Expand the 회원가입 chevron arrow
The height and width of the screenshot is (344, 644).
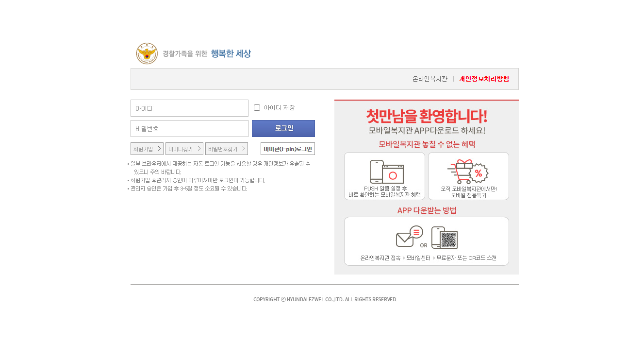point(160,149)
